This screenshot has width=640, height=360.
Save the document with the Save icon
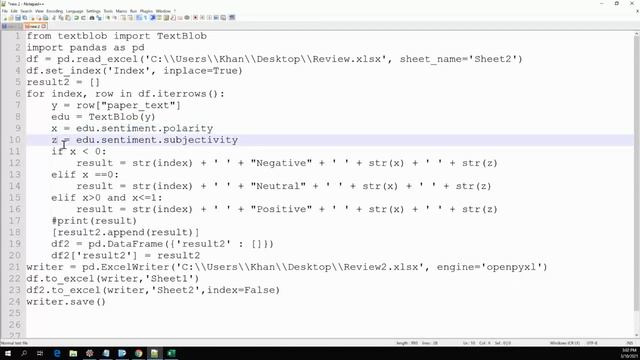point(18,18)
